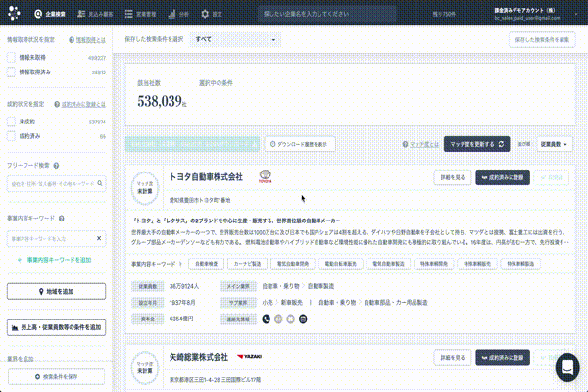Click the 新車販売 sub industry link
This screenshot has height=392, width=588.
pos(292,303)
